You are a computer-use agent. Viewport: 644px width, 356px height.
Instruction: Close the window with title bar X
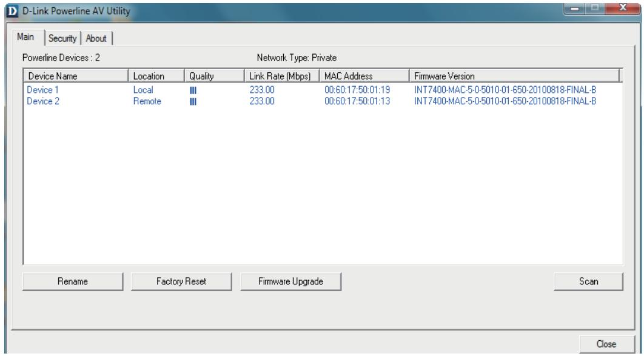(622, 8)
